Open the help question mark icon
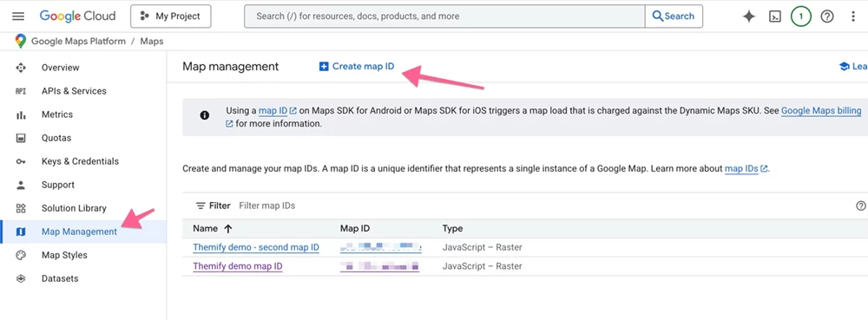 827,16
